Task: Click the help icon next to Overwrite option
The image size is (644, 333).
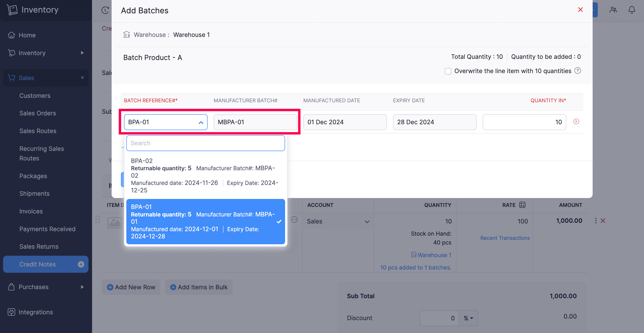Action: click(x=577, y=71)
